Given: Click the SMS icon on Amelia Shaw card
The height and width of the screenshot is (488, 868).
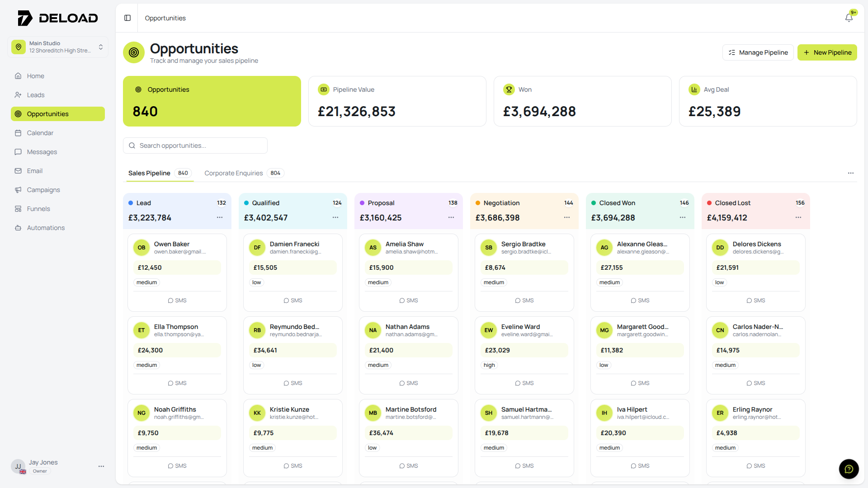Looking at the screenshot, I should (402, 300).
